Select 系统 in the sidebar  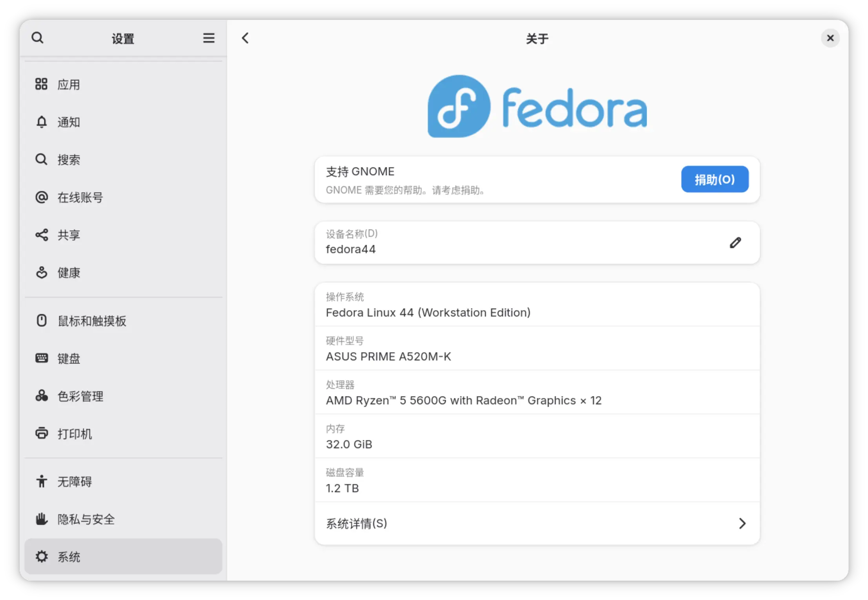click(123, 556)
